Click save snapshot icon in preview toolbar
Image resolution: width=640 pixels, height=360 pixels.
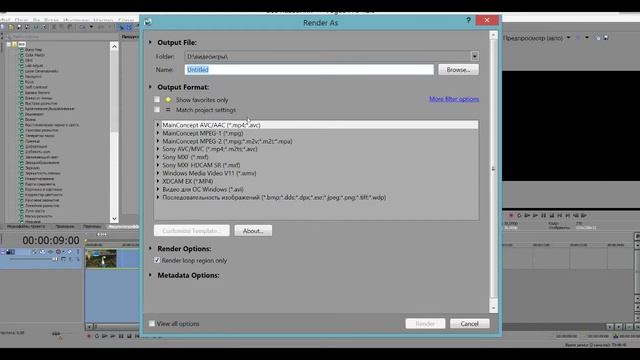pyautogui.click(x=606, y=38)
